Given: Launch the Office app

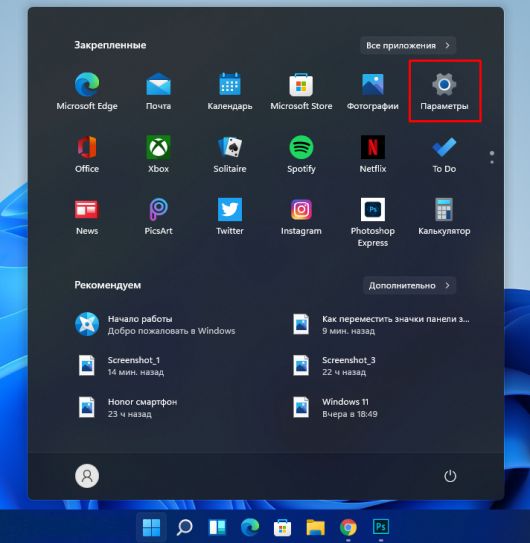Looking at the screenshot, I should 87,154.
